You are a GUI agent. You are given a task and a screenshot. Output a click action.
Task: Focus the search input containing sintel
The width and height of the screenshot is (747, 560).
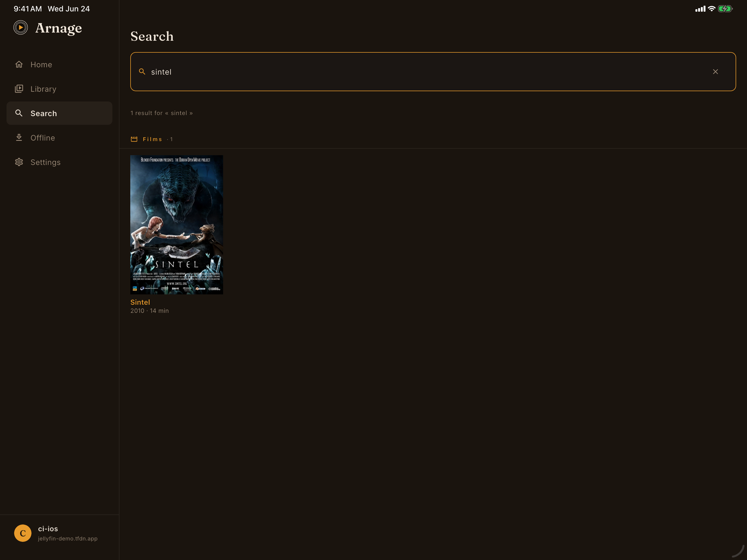(433, 72)
